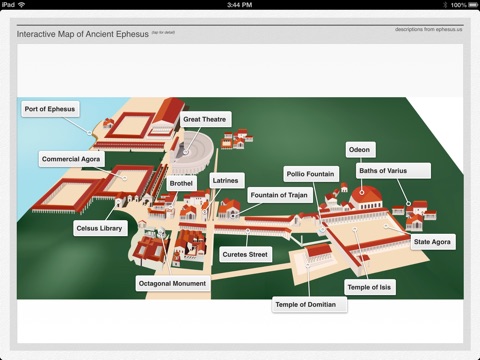Tap the Brothel label

(x=181, y=183)
